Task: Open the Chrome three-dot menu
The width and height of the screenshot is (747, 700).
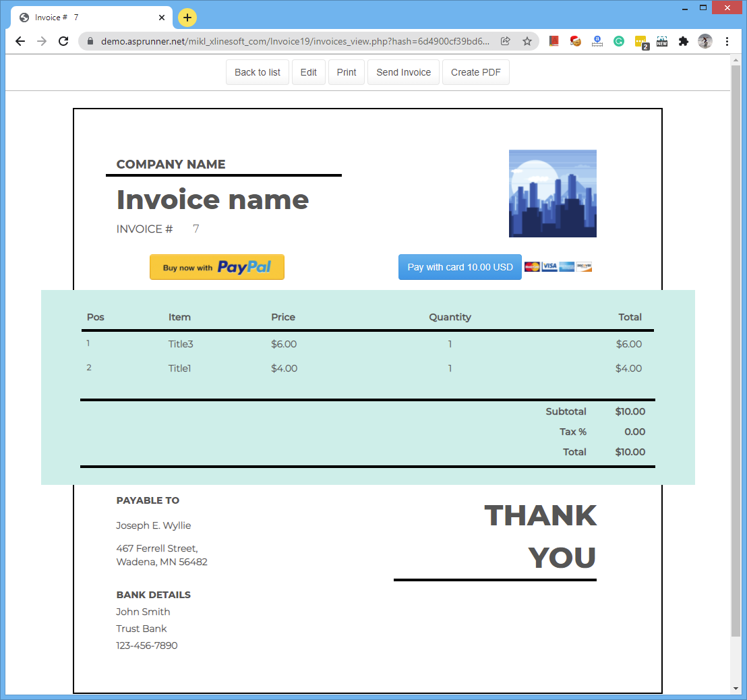Action: (727, 41)
